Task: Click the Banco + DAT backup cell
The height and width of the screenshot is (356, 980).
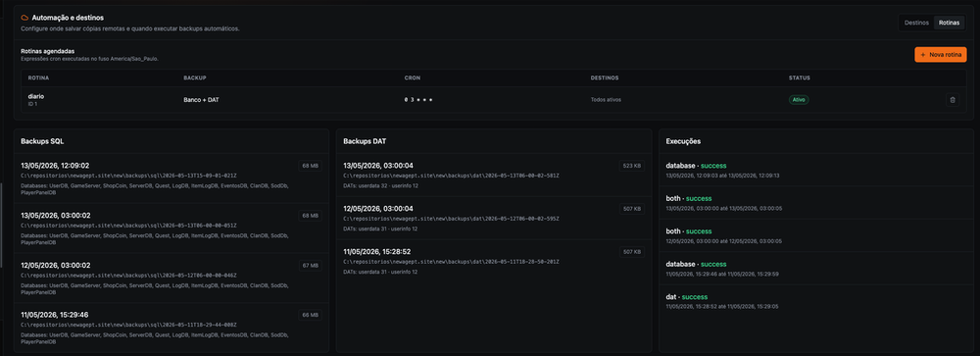Action: (201, 99)
